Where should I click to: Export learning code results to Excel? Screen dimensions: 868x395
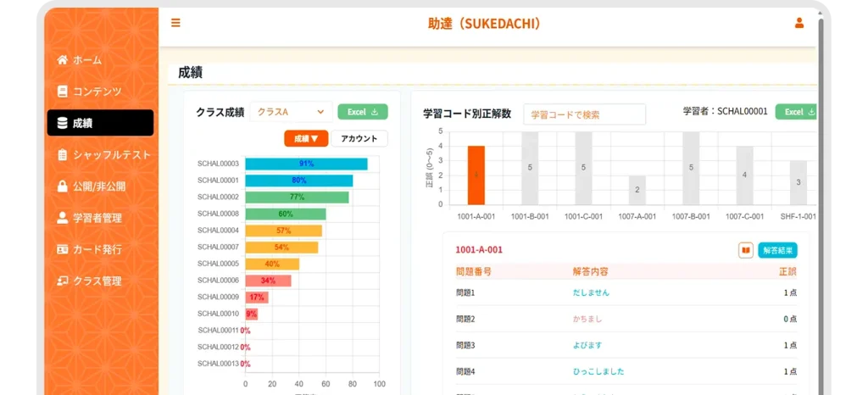point(798,112)
